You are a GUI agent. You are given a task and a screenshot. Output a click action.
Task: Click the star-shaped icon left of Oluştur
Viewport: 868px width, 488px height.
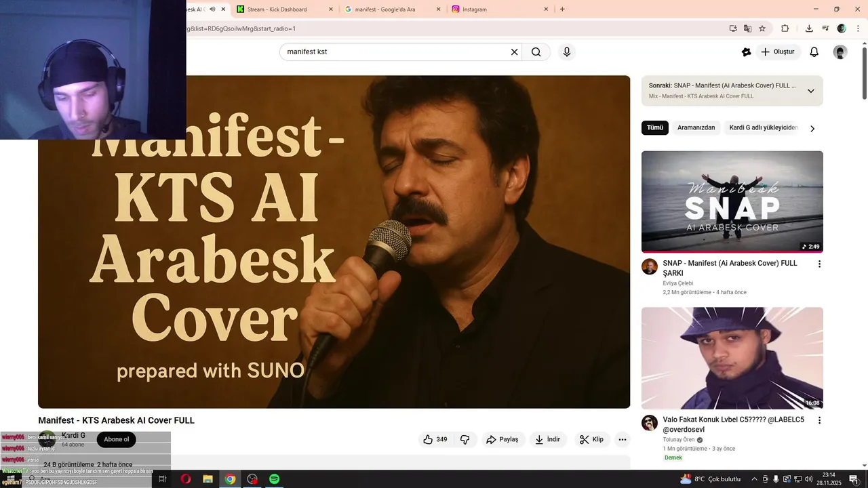[747, 52]
